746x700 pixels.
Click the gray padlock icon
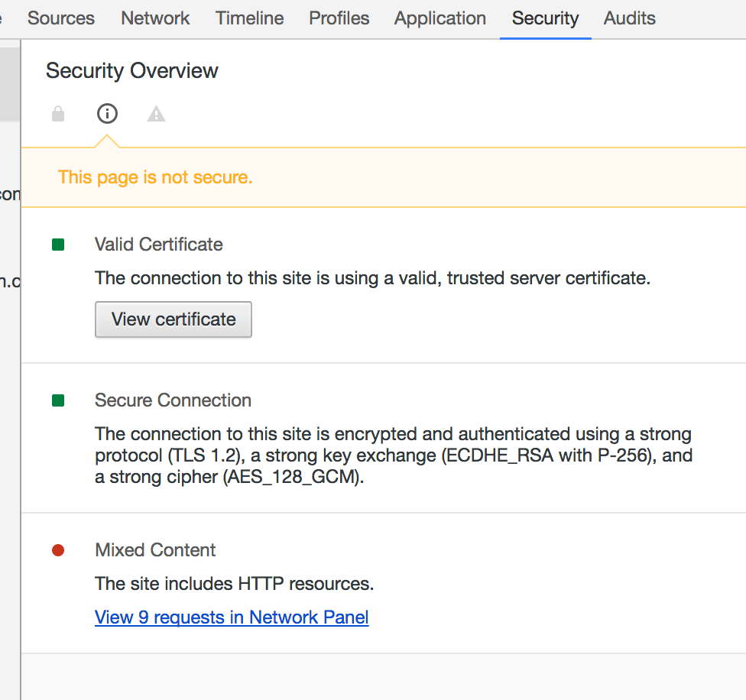coord(58,115)
